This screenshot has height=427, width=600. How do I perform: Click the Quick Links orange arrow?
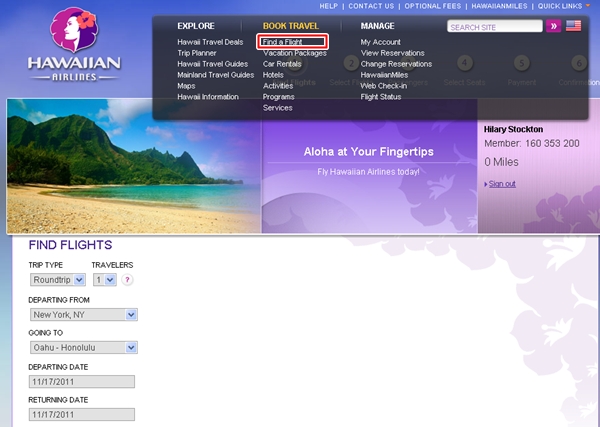coord(588,6)
